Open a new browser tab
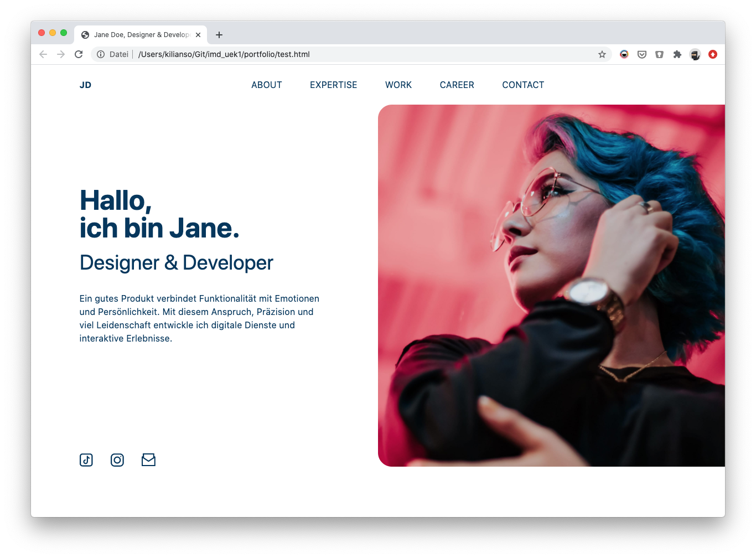 click(219, 35)
